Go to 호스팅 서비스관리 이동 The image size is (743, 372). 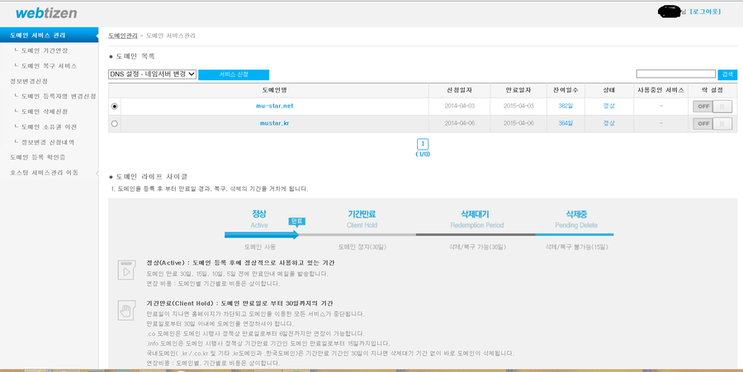(45, 172)
